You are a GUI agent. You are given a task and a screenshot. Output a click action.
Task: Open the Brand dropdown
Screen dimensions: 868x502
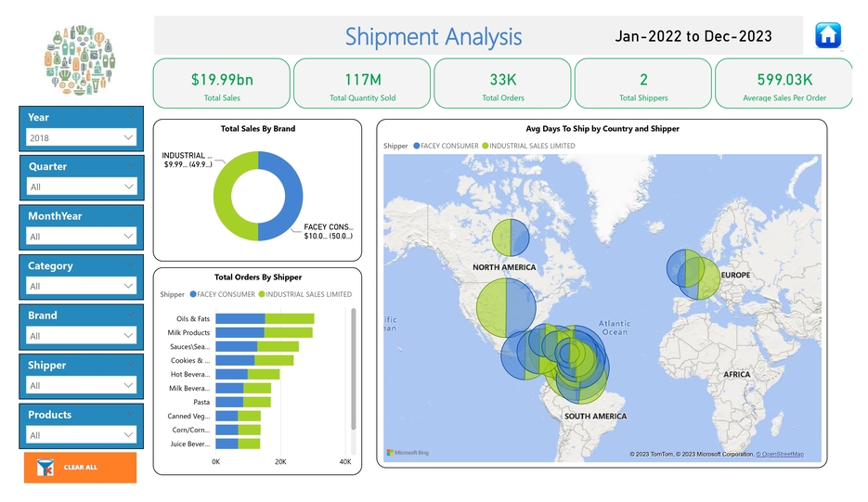pyautogui.click(x=129, y=336)
